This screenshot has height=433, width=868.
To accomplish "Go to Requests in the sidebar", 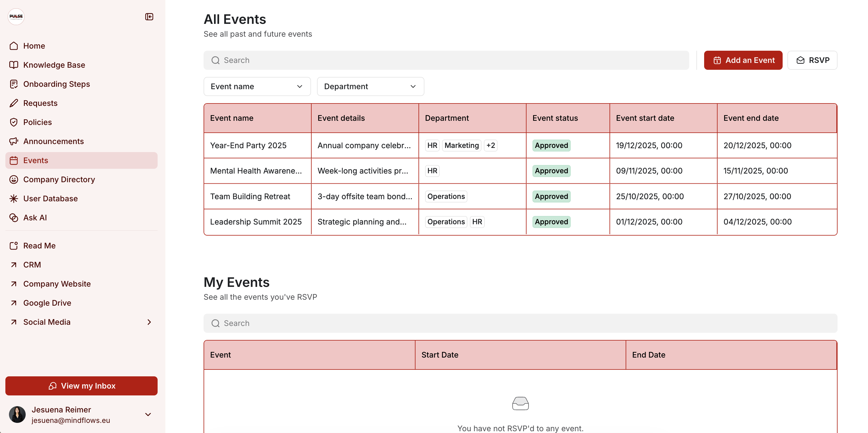I will coord(40,103).
